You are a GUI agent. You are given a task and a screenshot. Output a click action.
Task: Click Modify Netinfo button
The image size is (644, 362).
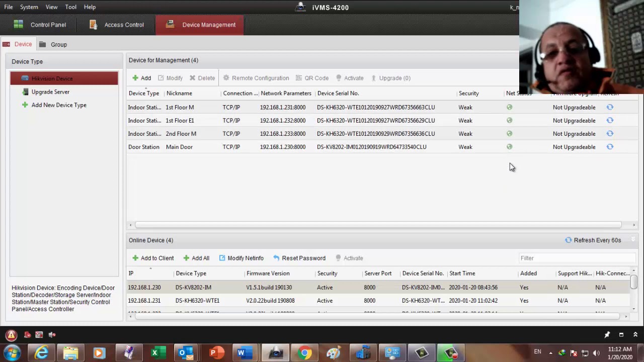[242, 258]
